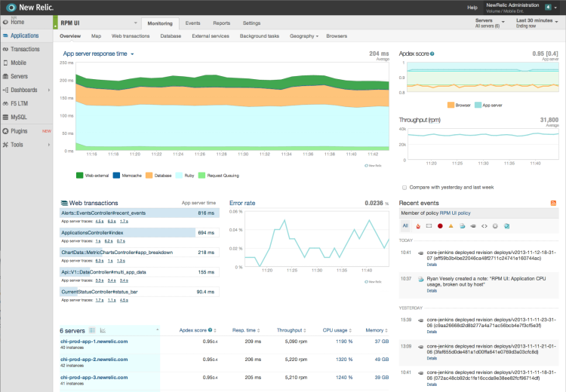
Task: Open the RPM UI policy link
Action: [x=455, y=213]
